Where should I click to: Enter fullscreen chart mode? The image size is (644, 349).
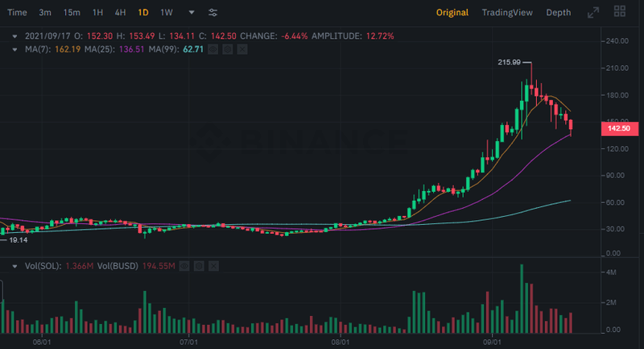coord(593,13)
